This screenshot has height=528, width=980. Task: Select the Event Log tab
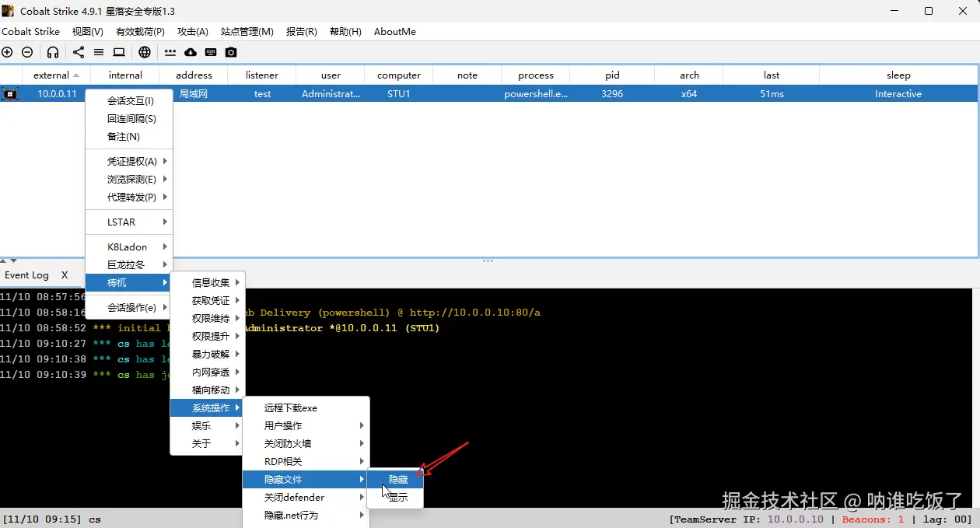click(x=26, y=275)
